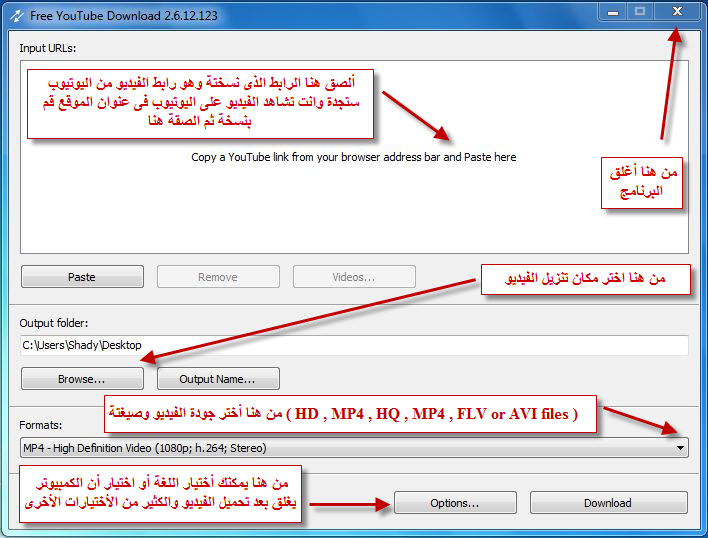Click the 'Copy a YouTube link' hint text
This screenshot has width=708, height=538.
(354, 157)
